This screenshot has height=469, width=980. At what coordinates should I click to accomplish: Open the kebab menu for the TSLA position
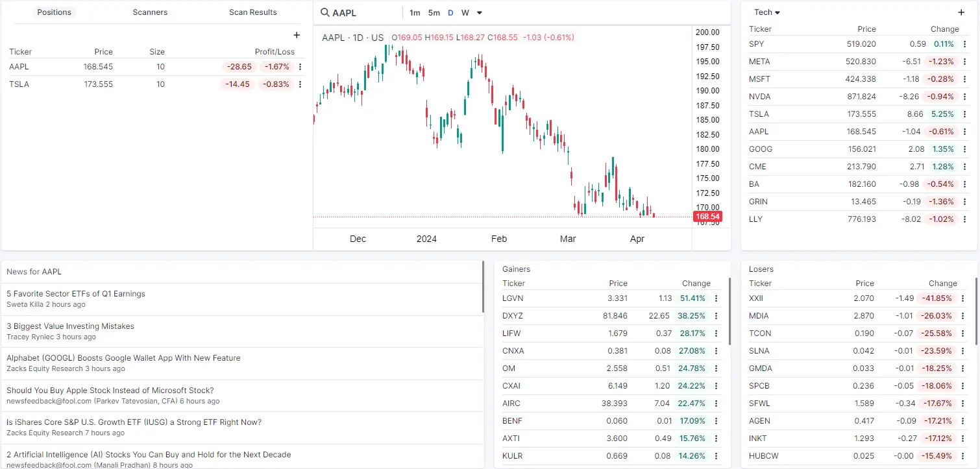(300, 84)
